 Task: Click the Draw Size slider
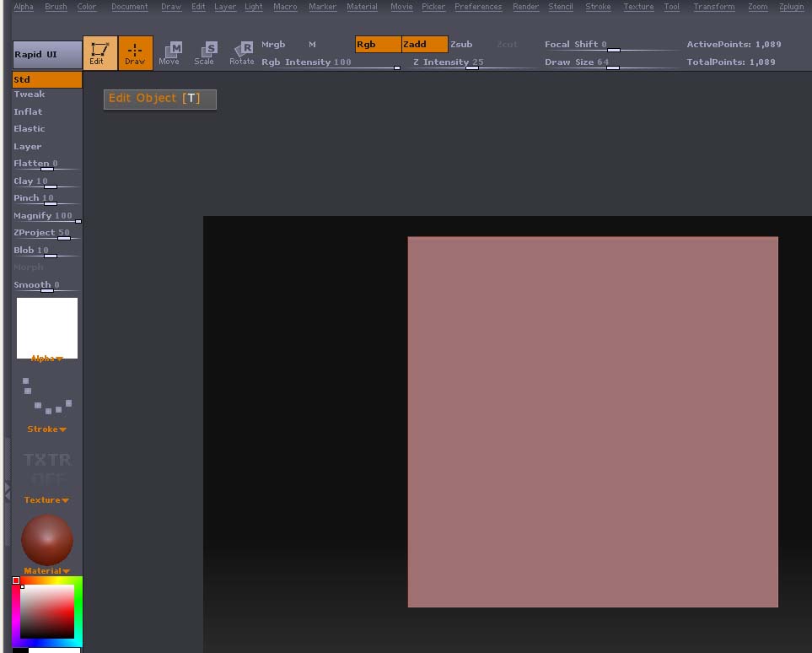[611, 62]
